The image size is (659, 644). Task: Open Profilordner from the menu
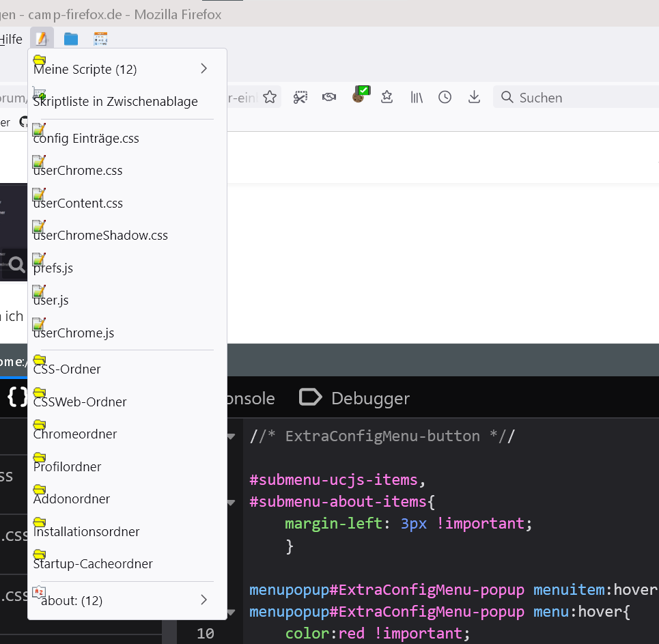[x=67, y=466]
